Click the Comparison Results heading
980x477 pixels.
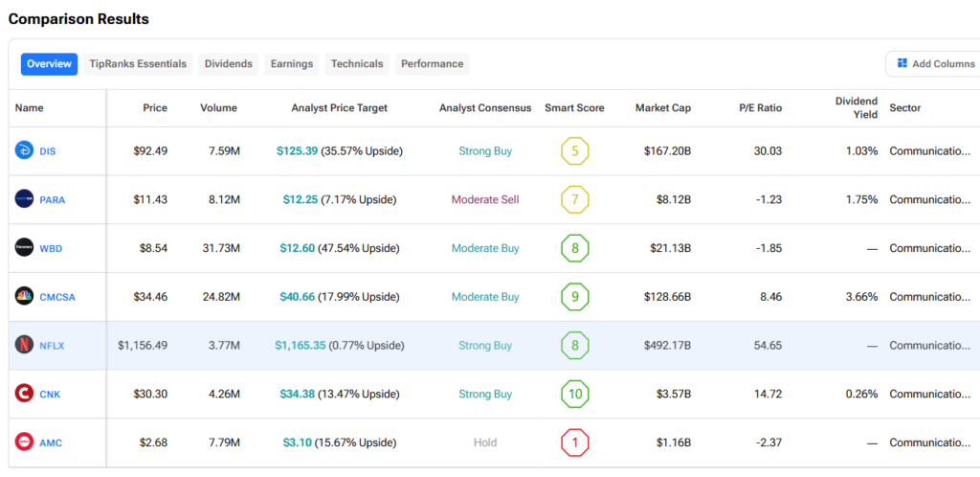(x=78, y=19)
